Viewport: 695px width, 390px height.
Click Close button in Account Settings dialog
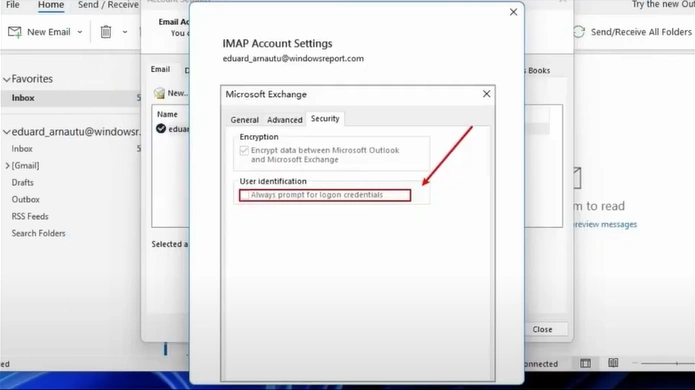tap(542, 329)
